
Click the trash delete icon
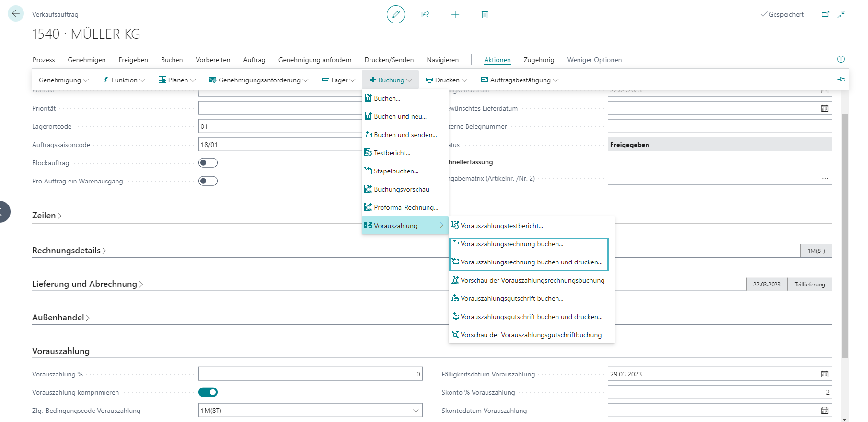tap(485, 14)
